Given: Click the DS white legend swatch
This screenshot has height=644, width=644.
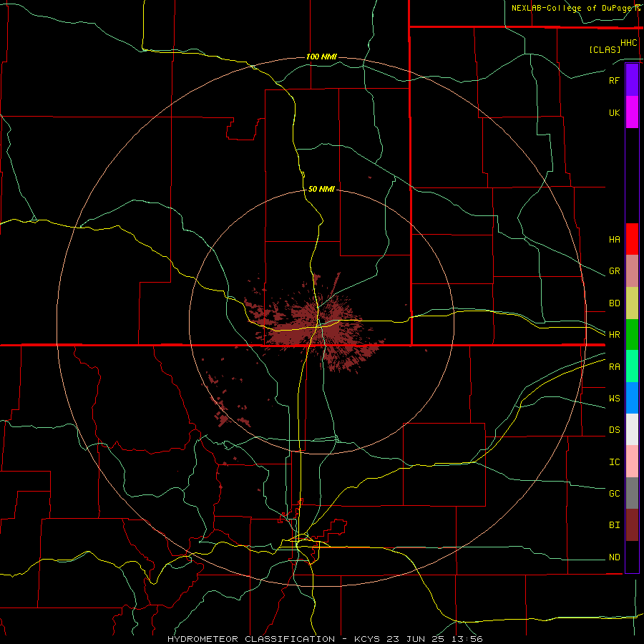Looking at the screenshot, I should pyautogui.click(x=632, y=429).
